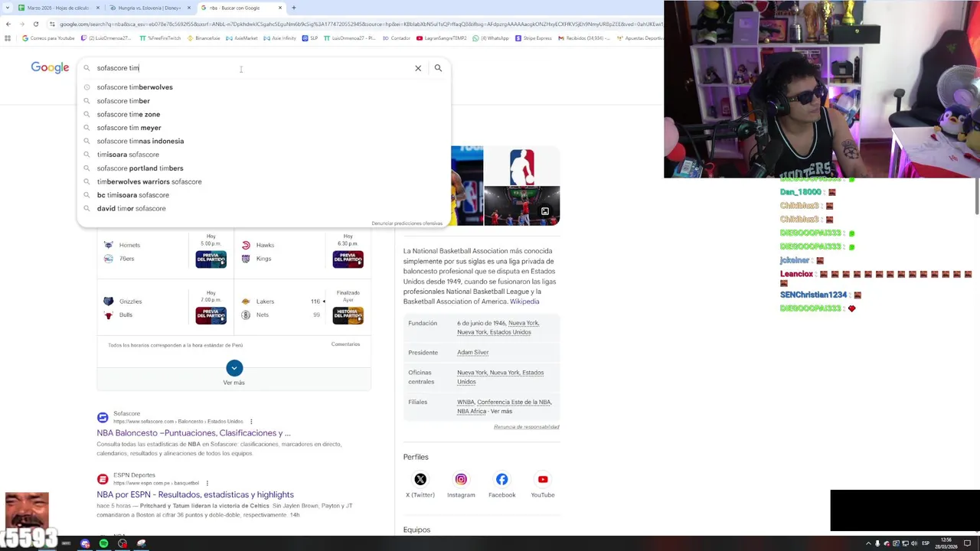Open the WhatsApp bookmark

click(491, 38)
